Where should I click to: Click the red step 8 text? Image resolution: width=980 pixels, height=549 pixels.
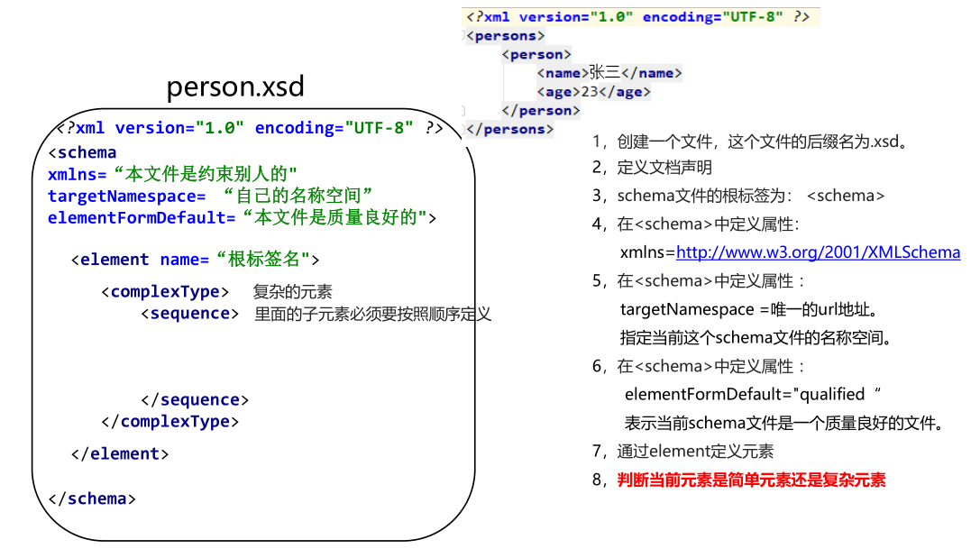(751, 480)
